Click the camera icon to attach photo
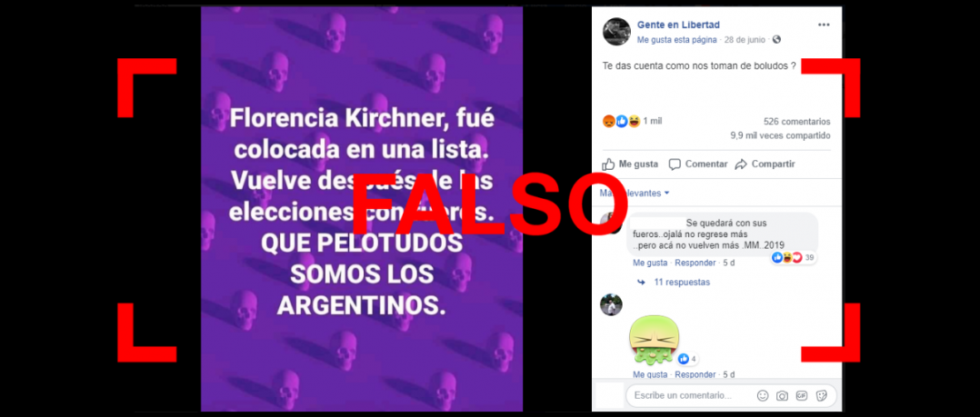980x417 pixels. pyautogui.click(x=782, y=396)
